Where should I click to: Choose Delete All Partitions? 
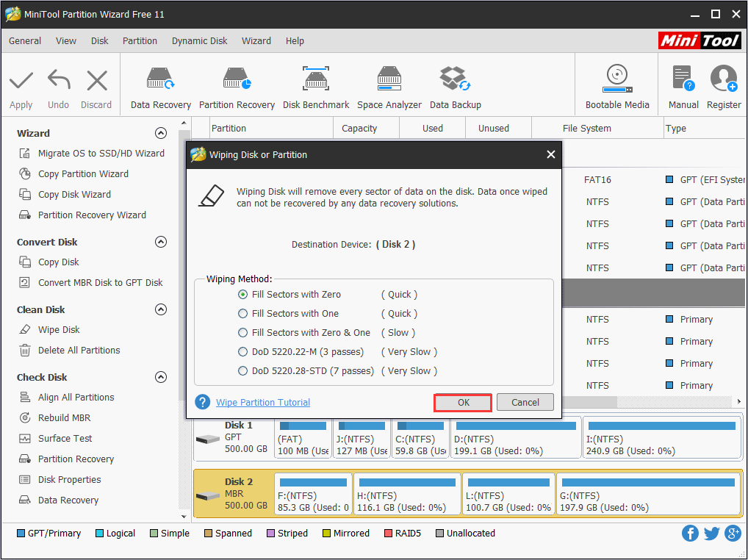[69, 350]
